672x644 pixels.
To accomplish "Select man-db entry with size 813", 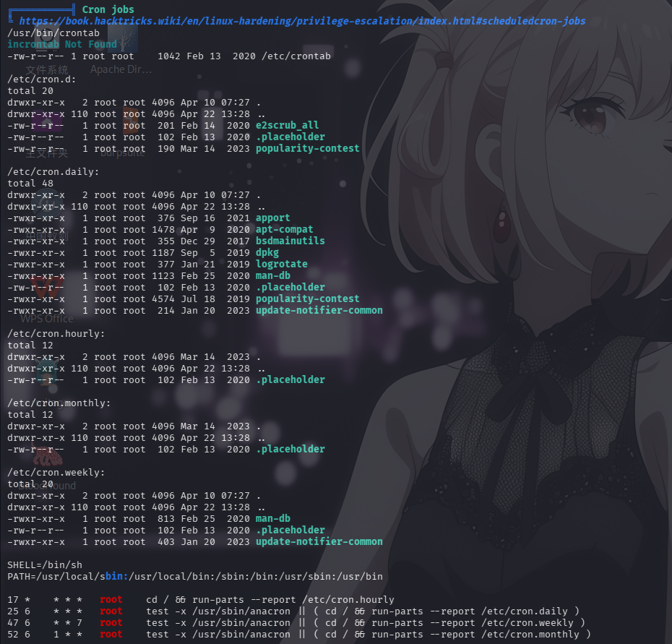I will tap(273, 519).
